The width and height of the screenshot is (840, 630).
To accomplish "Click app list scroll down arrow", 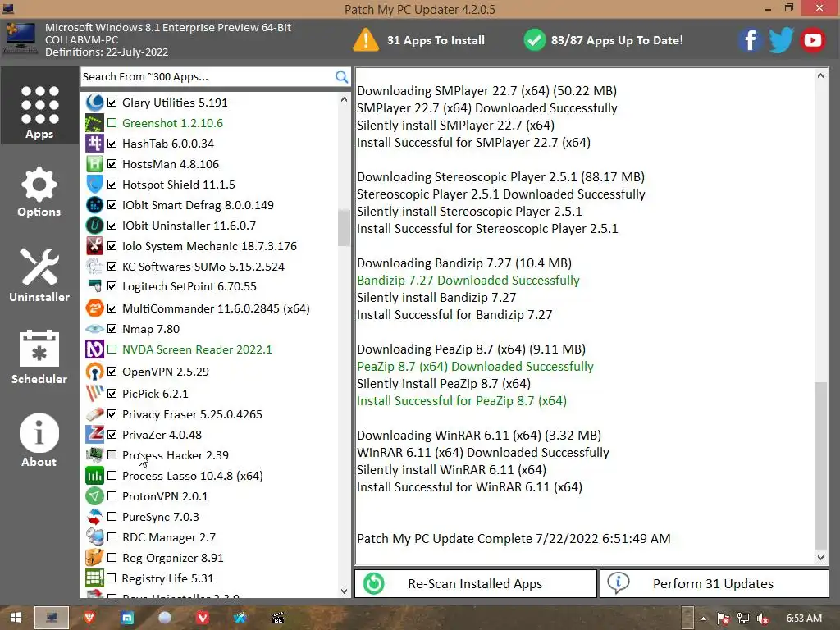I will tap(344, 591).
